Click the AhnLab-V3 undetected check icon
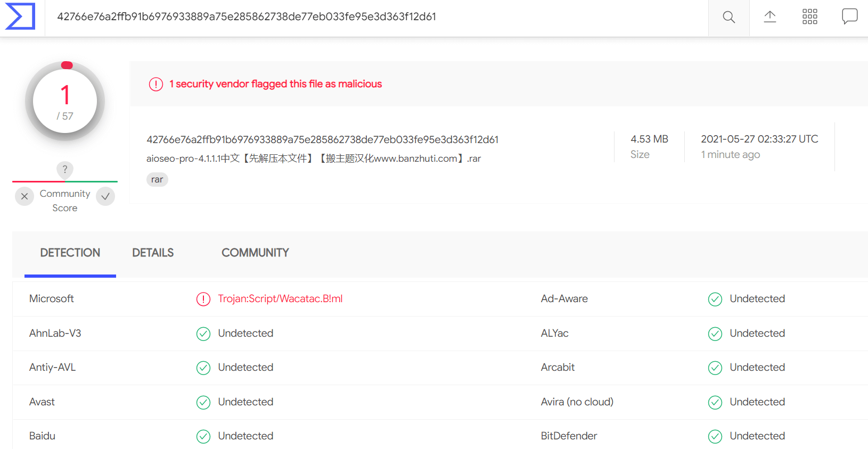868x449 pixels. click(x=203, y=334)
